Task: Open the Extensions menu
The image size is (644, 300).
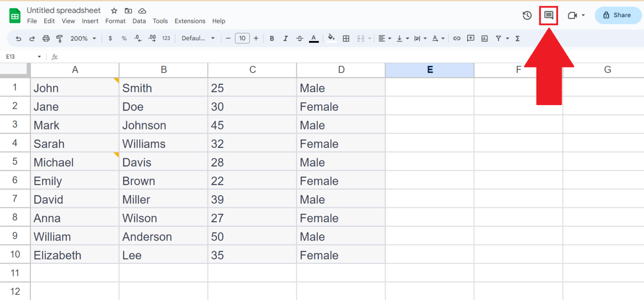Action: [x=190, y=21]
